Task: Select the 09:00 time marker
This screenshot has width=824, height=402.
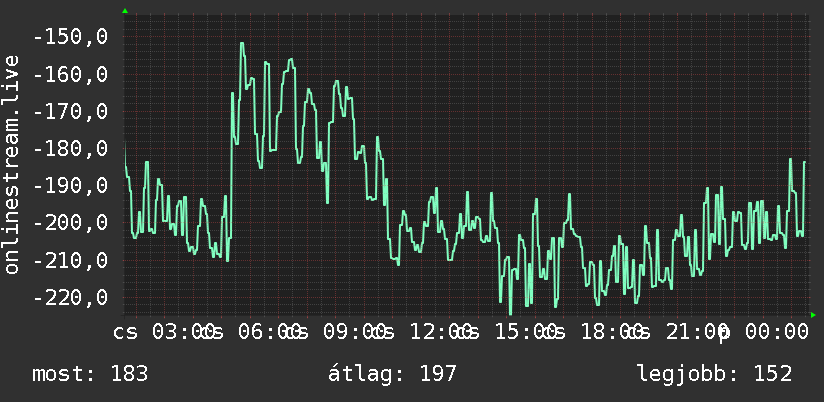Action: [x=354, y=332]
